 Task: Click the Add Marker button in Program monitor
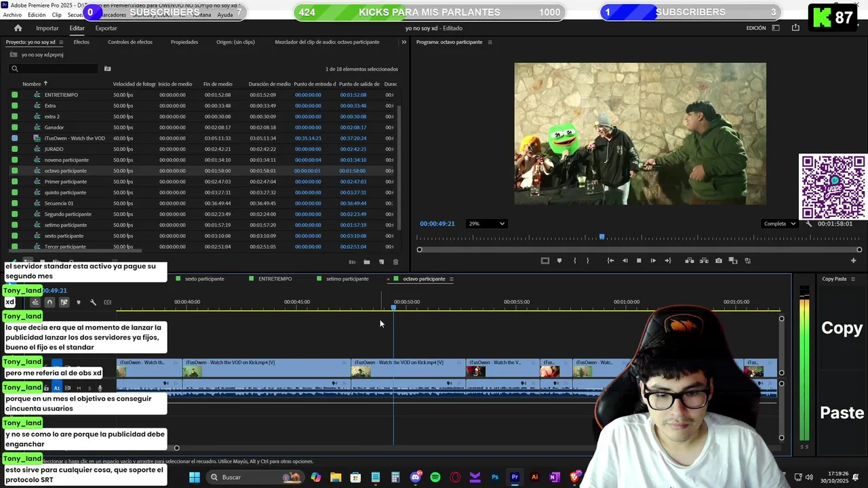[x=559, y=260]
